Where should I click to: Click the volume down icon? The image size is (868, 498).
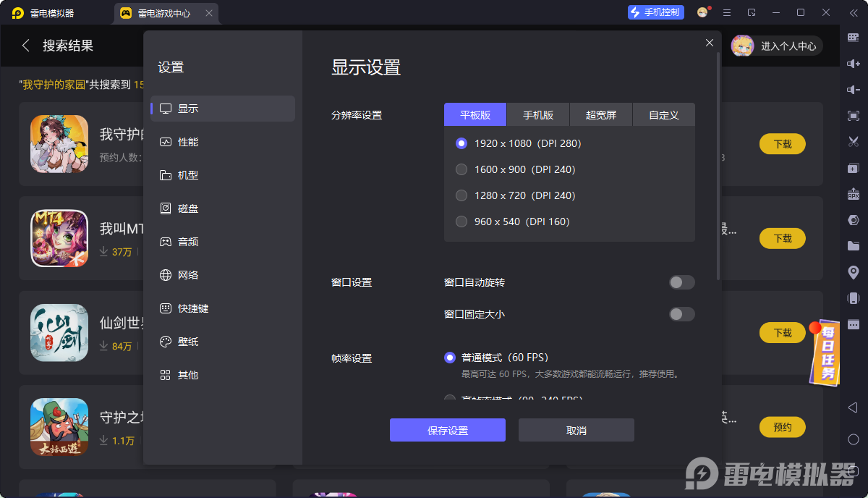[x=854, y=90]
